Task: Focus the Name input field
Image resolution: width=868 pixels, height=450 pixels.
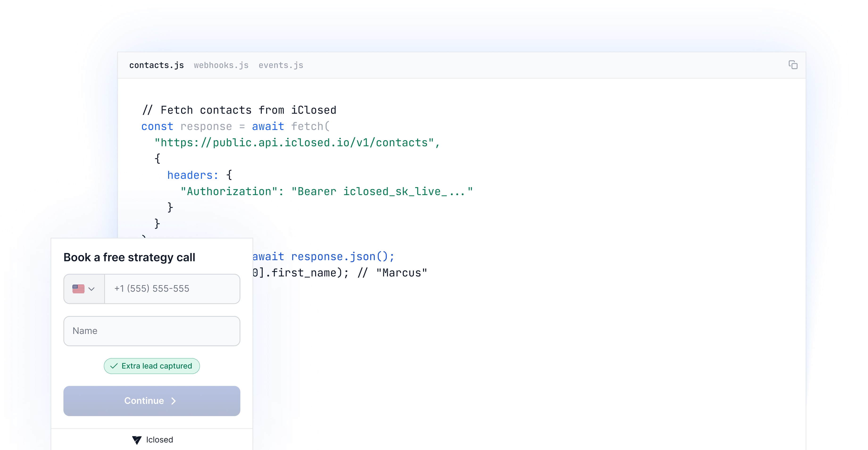Action: [152, 331]
